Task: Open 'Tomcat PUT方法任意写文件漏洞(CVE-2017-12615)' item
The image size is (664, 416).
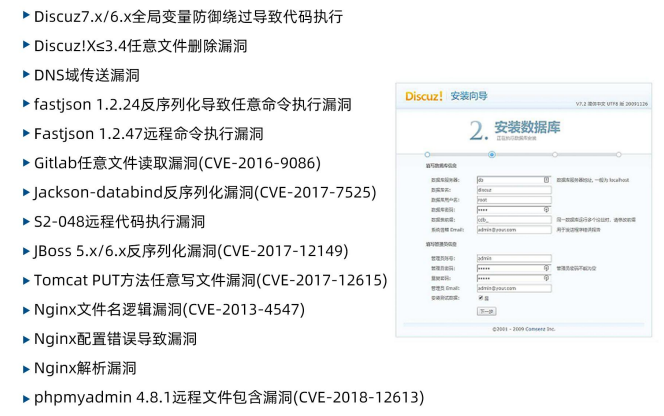Action: 210,280
